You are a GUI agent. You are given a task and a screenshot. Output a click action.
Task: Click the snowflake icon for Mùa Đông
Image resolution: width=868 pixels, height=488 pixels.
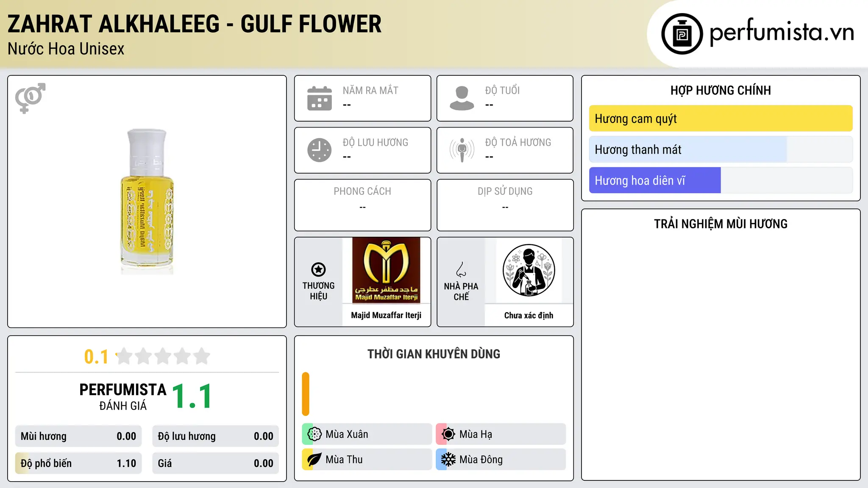(x=448, y=460)
